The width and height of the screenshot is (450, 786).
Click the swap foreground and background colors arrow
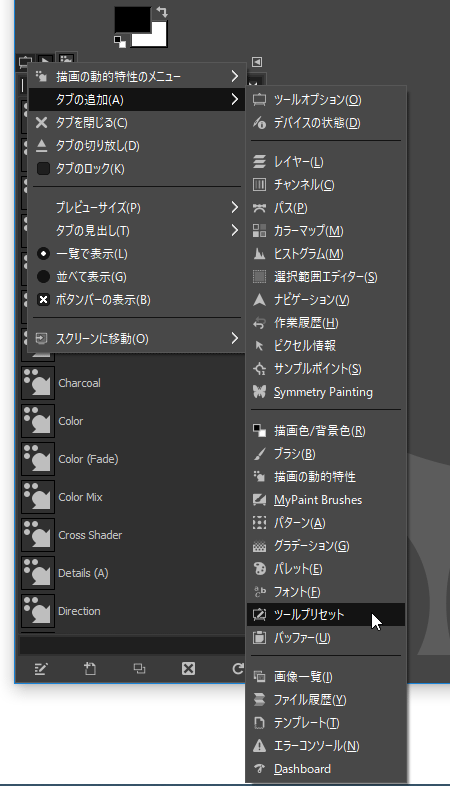click(x=161, y=12)
